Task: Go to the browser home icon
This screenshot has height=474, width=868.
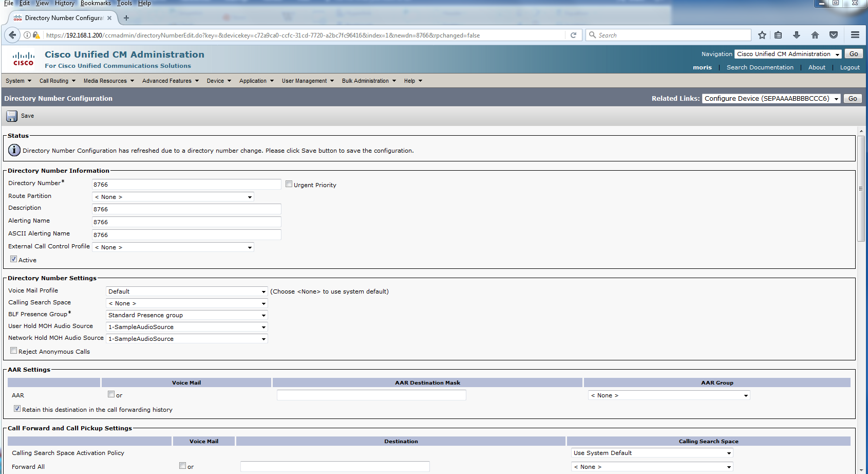Action: pyautogui.click(x=815, y=35)
